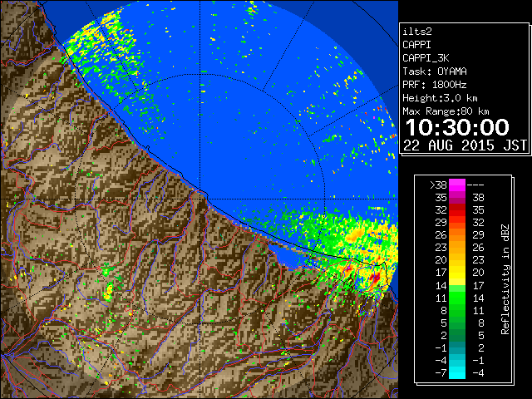Click the '>38' legend label
The image size is (532, 399).
(438, 185)
